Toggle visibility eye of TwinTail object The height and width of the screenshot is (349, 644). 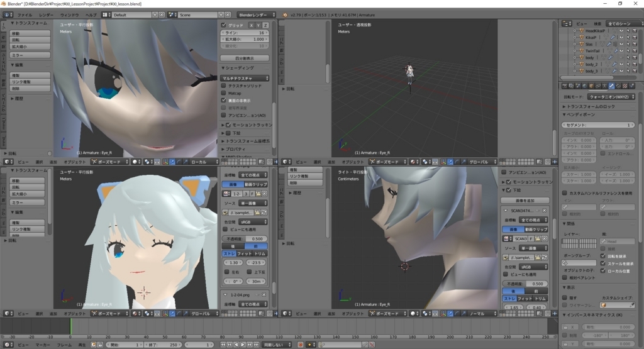pos(621,51)
